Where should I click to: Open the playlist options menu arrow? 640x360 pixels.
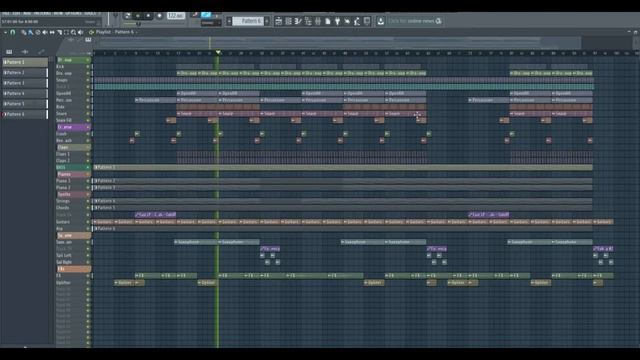coord(5,32)
